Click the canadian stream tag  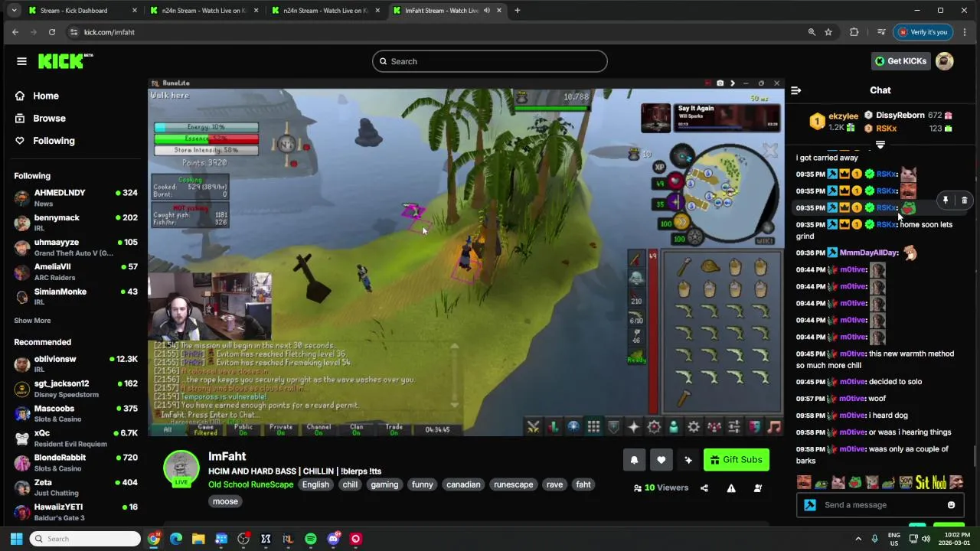pos(463,484)
